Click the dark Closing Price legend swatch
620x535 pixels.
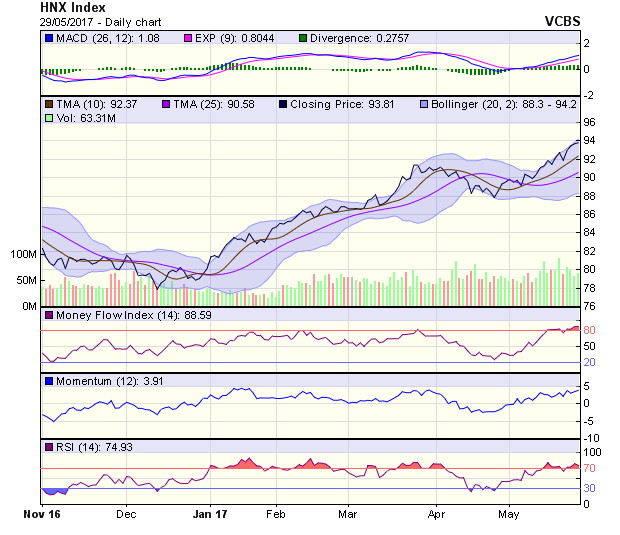[283, 103]
